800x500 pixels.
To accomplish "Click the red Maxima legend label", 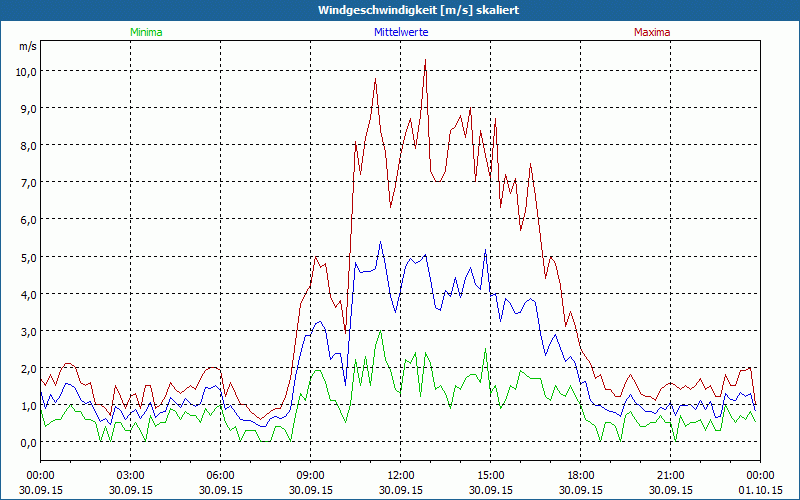I will click(x=652, y=32).
